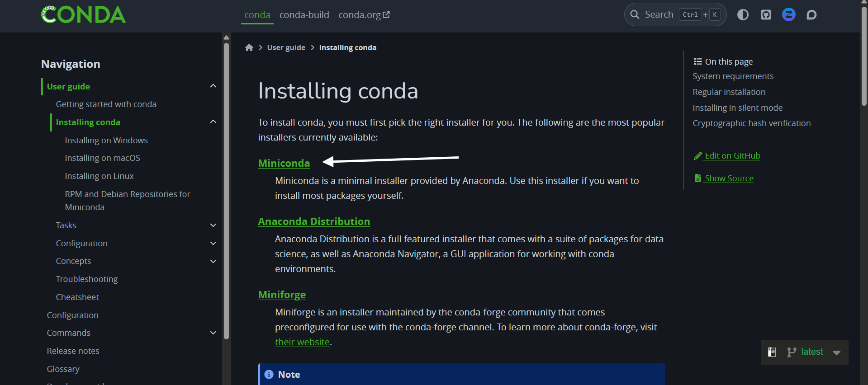Open the conda.org external link
This screenshot has width=868, height=385.
[x=364, y=15]
